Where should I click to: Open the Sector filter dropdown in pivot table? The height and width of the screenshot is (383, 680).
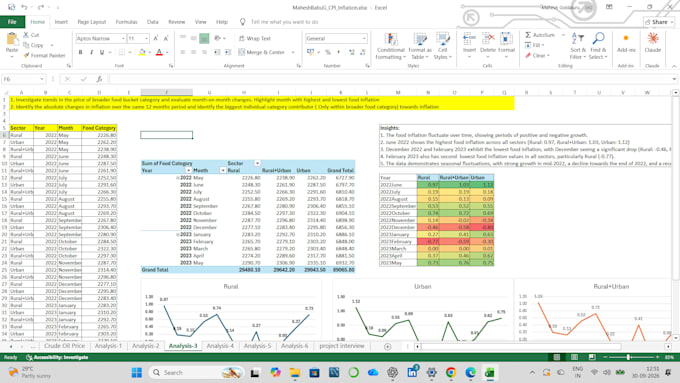coord(257,164)
